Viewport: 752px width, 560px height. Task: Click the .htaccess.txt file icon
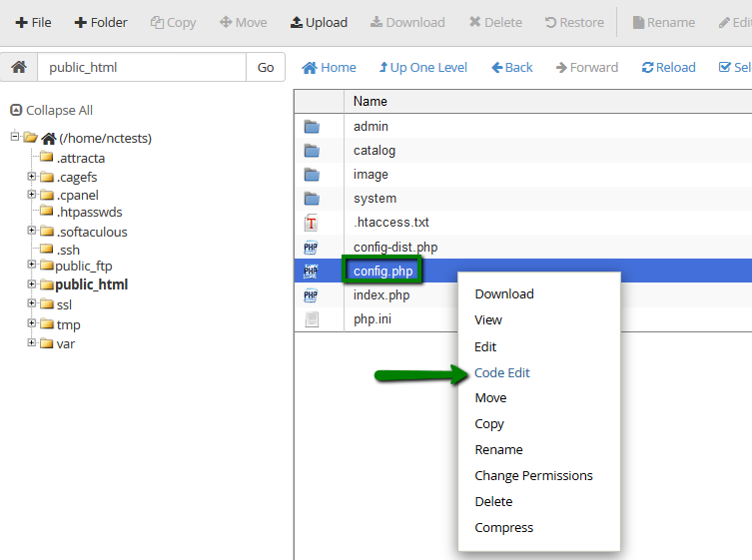click(x=311, y=223)
